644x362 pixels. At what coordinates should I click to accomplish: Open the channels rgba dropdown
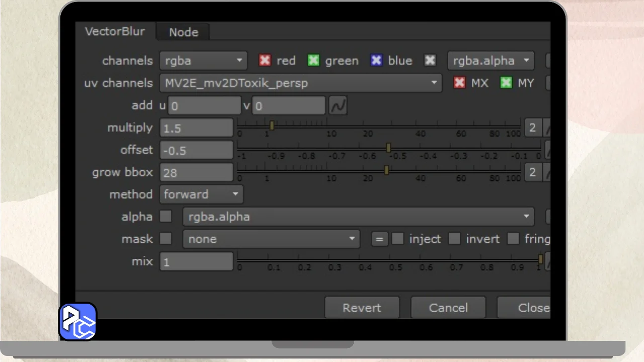(x=203, y=61)
